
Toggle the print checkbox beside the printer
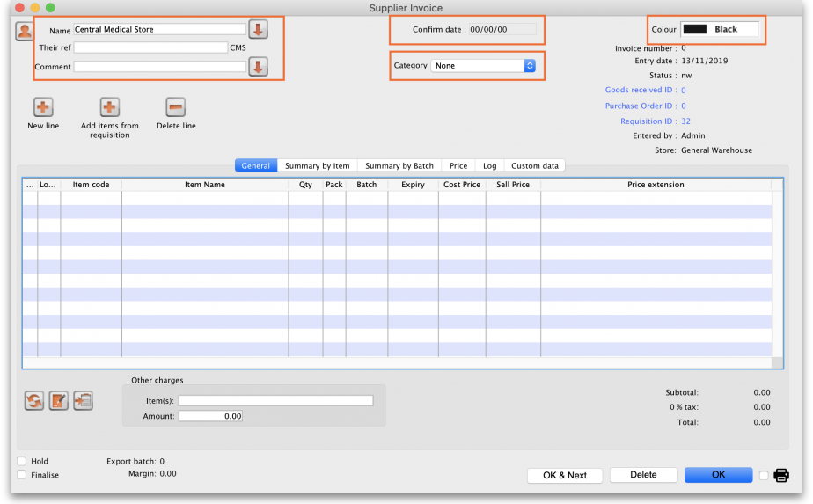click(x=764, y=476)
